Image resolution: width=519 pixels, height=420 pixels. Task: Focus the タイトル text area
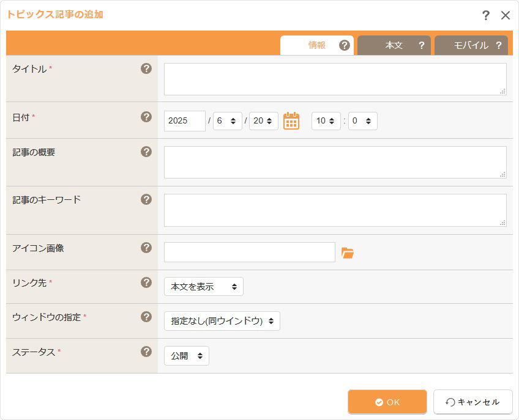tap(335, 79)
